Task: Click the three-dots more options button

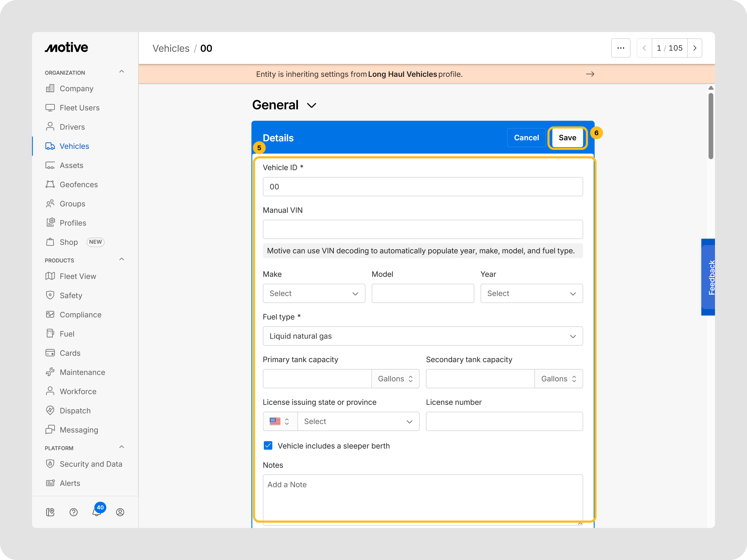Action: coord(620,48)
